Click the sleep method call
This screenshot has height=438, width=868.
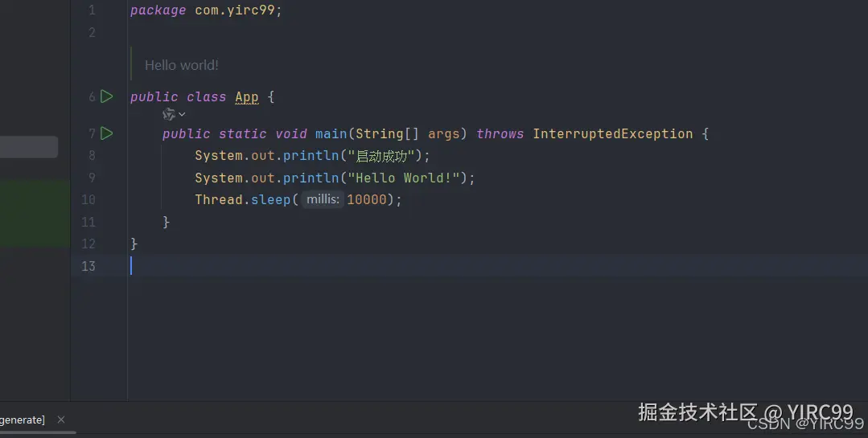click(x=270, y=199)
